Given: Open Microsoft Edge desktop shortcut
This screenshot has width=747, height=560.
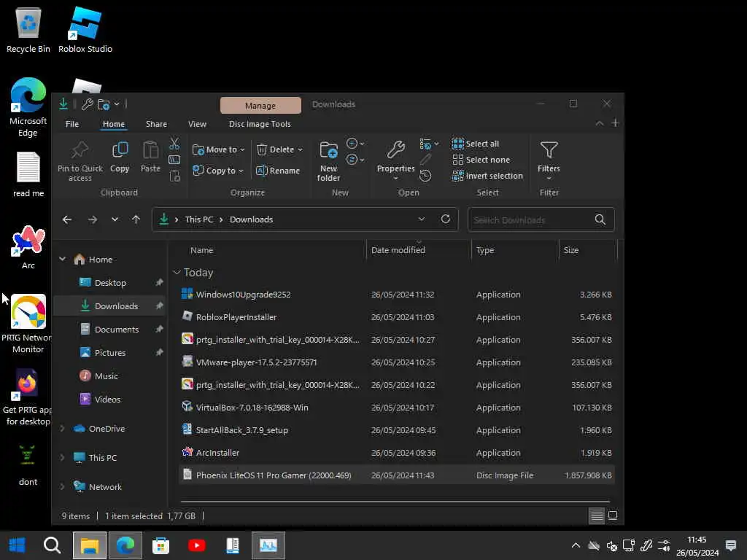Looking at the screenshot, I should click(28, 108).
